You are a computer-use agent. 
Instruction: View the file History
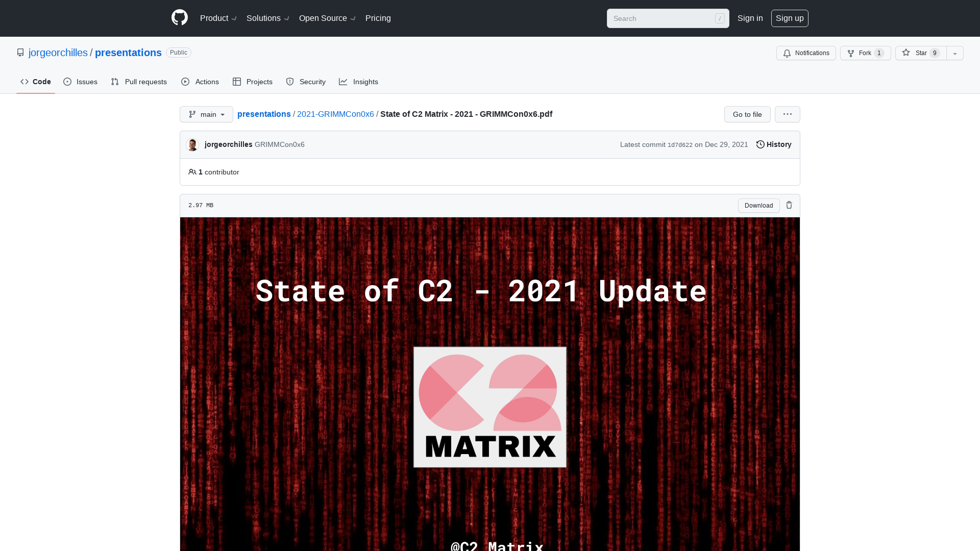tap(774, 144)
